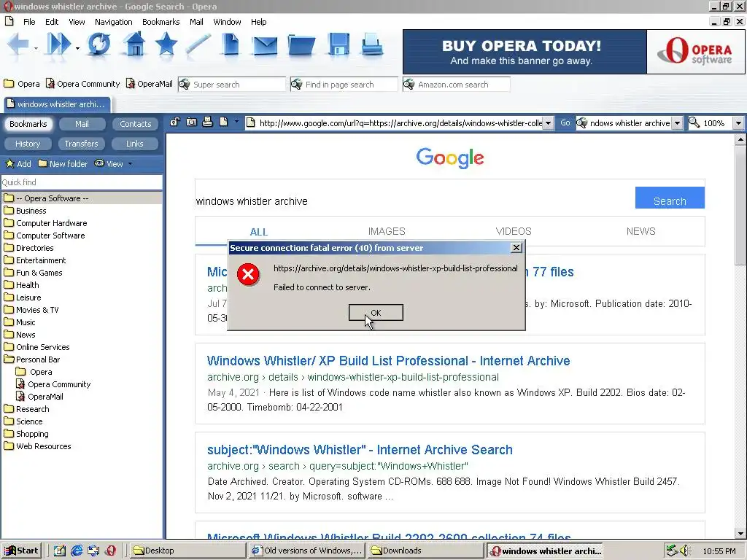Screen dimensions: 747x560
Task: Expand the search field dropdown arrow
Action: point(677,122)
